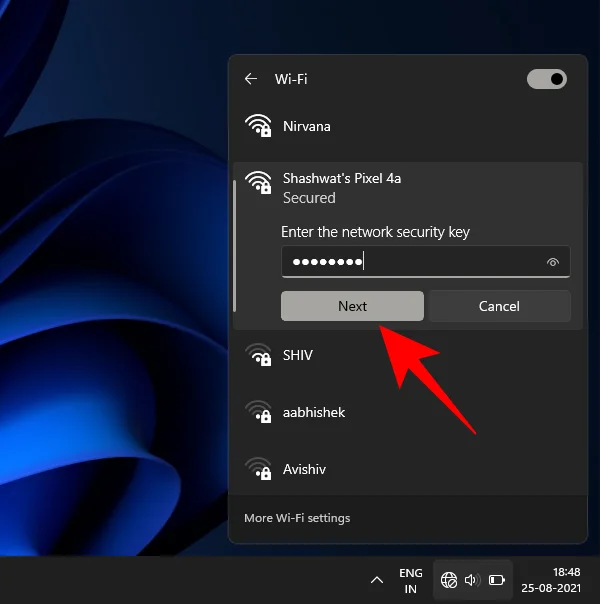Open More Wi-Fi settings
Viewport: 600px width, 604px height.
pyautogui.click(x=297, y=518)
